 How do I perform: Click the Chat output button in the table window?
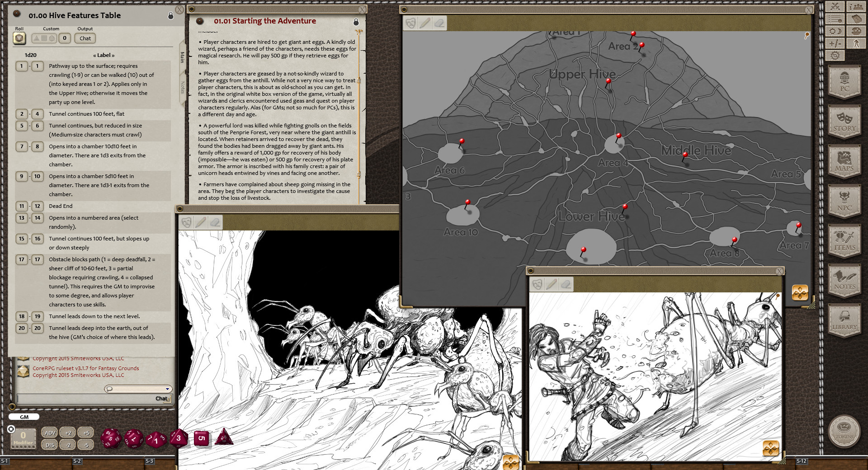point(85,38)
